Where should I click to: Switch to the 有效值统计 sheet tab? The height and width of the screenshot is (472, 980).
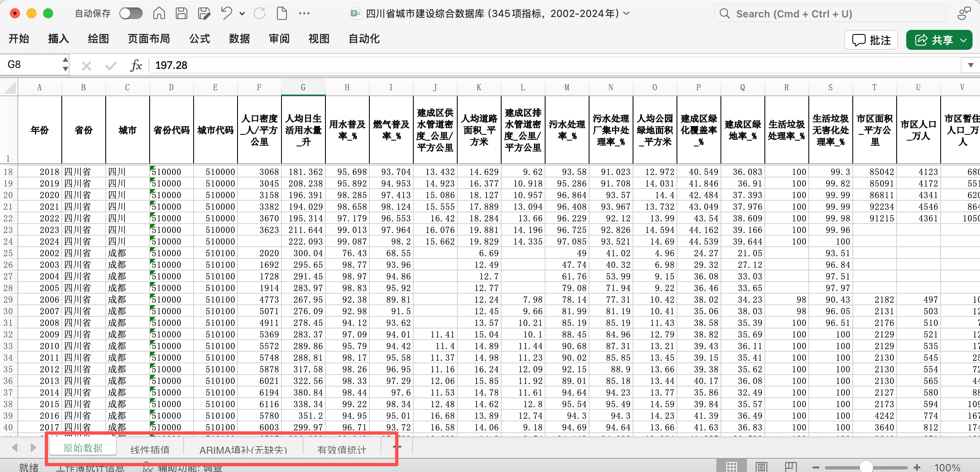pyautogui.click(x=342, y=450)
